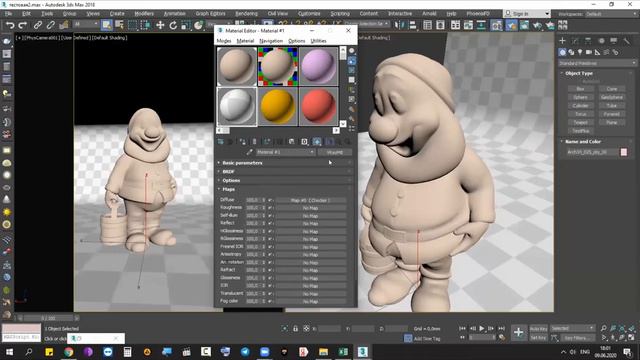Viewport: 640px width, 360px height.
Task: Open Material Editor Navigation menu
Action: tap(271, 41)
